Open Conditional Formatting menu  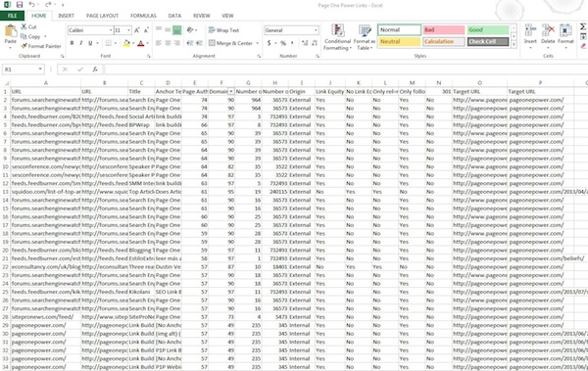[337, 37]
